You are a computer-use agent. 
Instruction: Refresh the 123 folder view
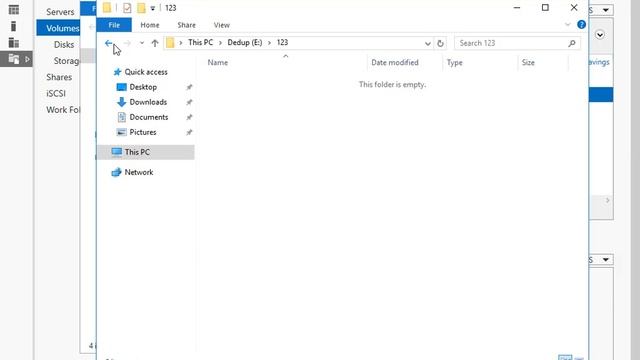[x=440, y=43]
